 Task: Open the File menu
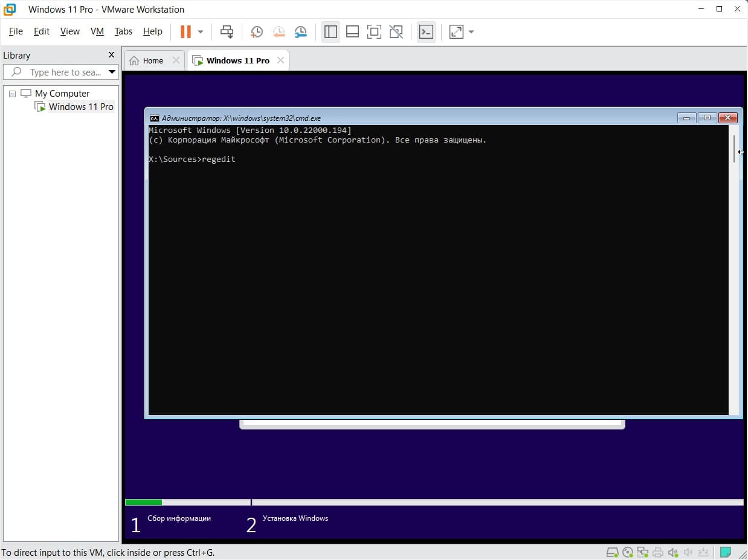click(x=16, y=31)
